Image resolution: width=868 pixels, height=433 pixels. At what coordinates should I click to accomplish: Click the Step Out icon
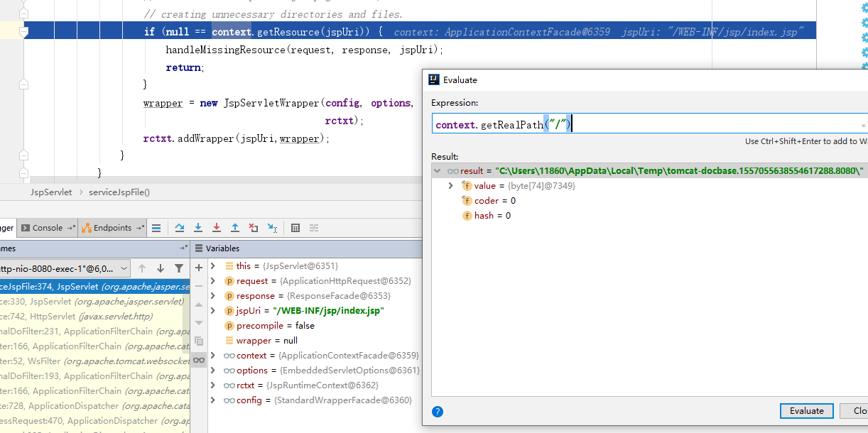[x=235, y=228]
